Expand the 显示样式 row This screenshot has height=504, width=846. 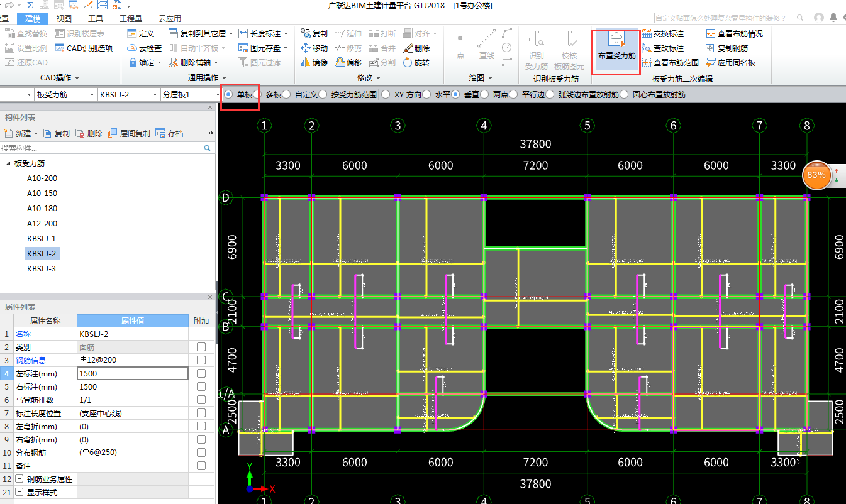pos(19,492)
